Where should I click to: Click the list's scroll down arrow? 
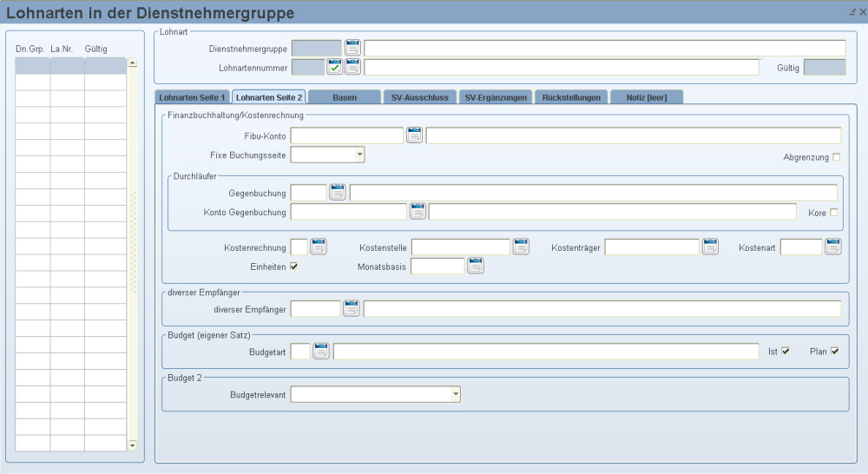point(132,444)
